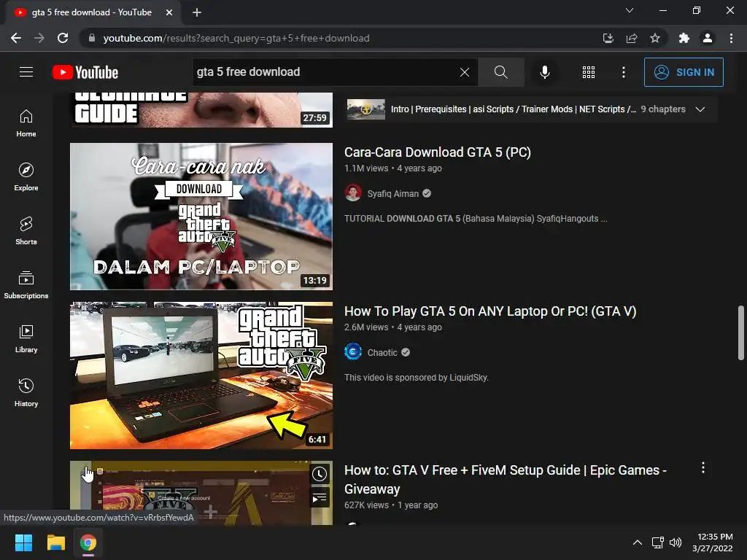747x560 pixels.
Task: Open the taskbar clock and date
Action: click(713, 542)
